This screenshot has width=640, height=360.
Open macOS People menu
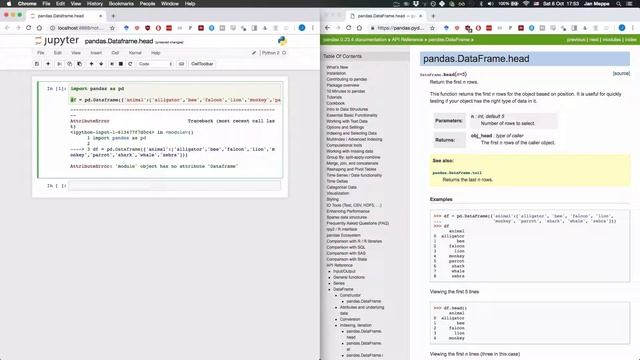tap(147, 4)
